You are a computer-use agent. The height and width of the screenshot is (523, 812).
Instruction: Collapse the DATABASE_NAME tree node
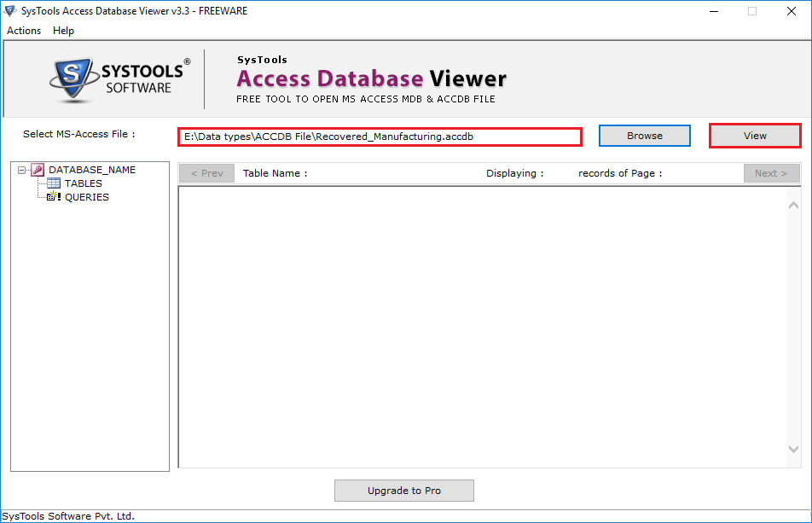point(21,170)
